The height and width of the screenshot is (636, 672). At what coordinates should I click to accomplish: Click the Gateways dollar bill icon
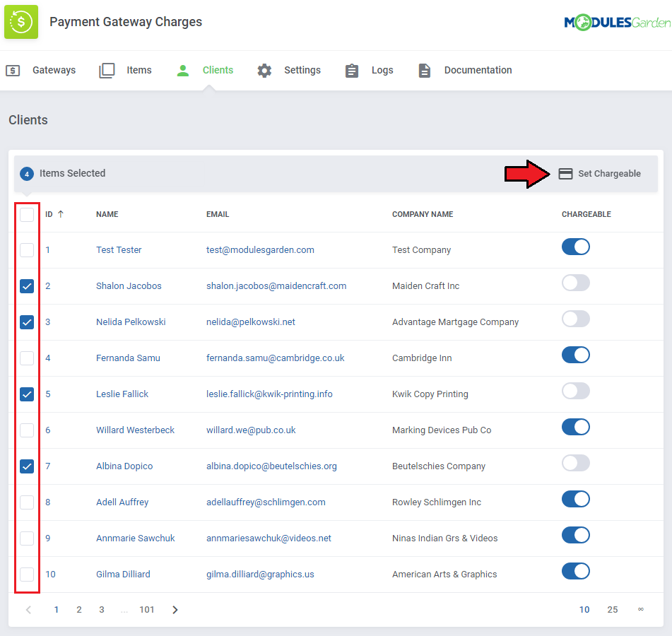13,70
